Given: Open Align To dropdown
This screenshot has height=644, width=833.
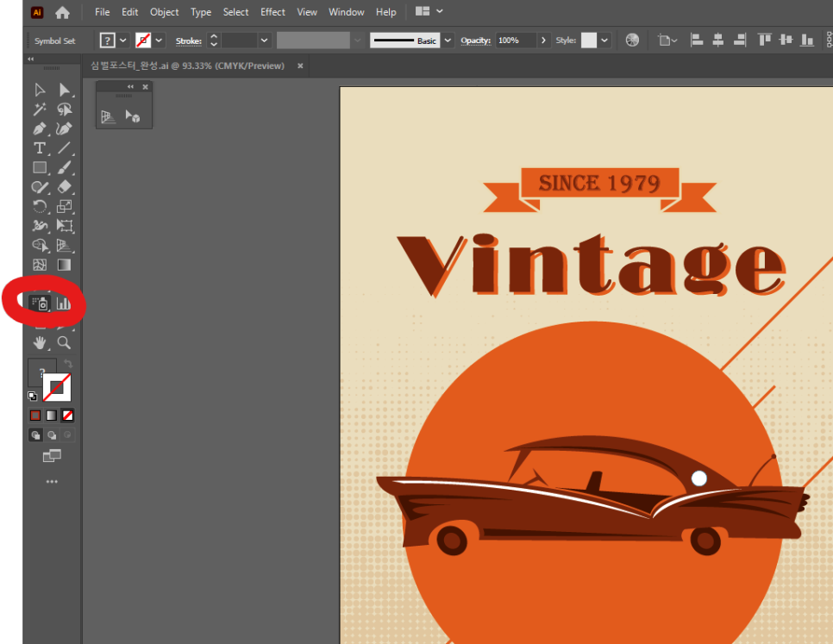Looking at the screenshot, I should pos(667,41).
